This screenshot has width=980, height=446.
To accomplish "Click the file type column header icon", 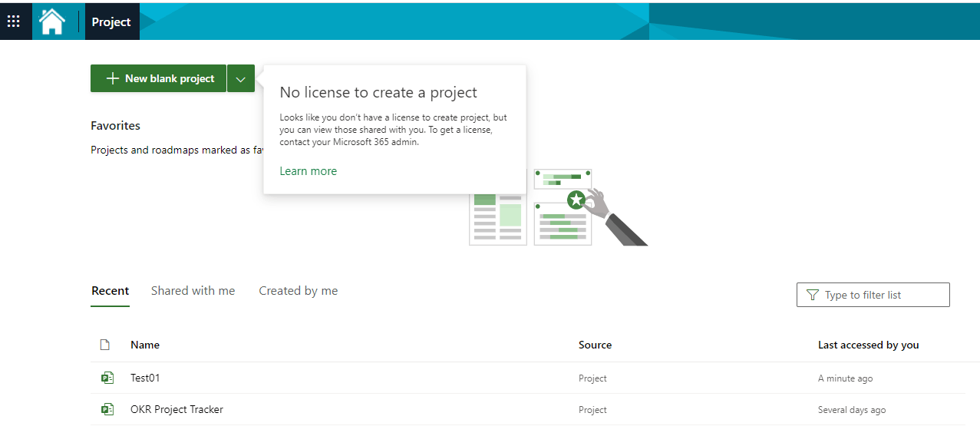I will (x=105, y=345).
